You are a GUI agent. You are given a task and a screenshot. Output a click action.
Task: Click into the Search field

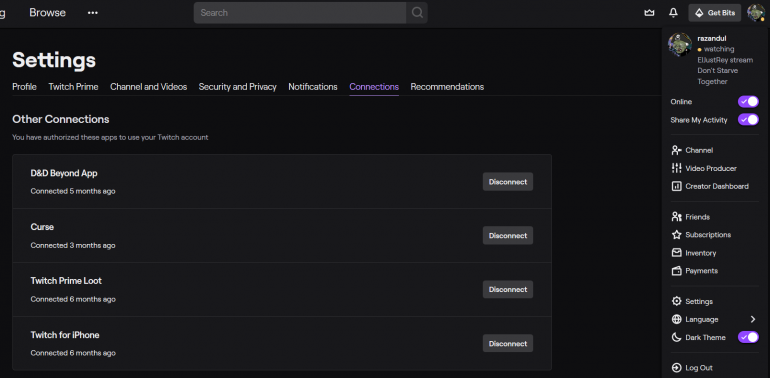[300, 13]
